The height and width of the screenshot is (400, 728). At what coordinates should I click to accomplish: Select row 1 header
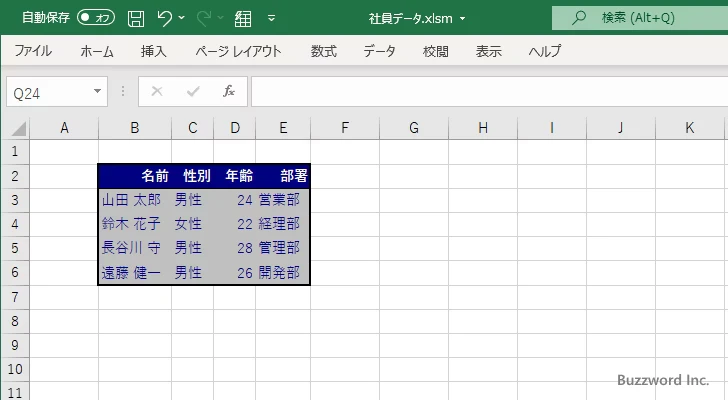tap(15, 151)
